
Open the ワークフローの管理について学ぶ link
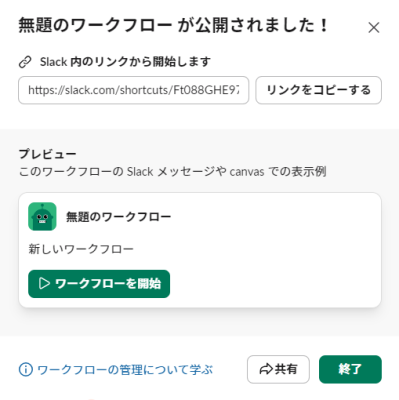tap(125, 369)
